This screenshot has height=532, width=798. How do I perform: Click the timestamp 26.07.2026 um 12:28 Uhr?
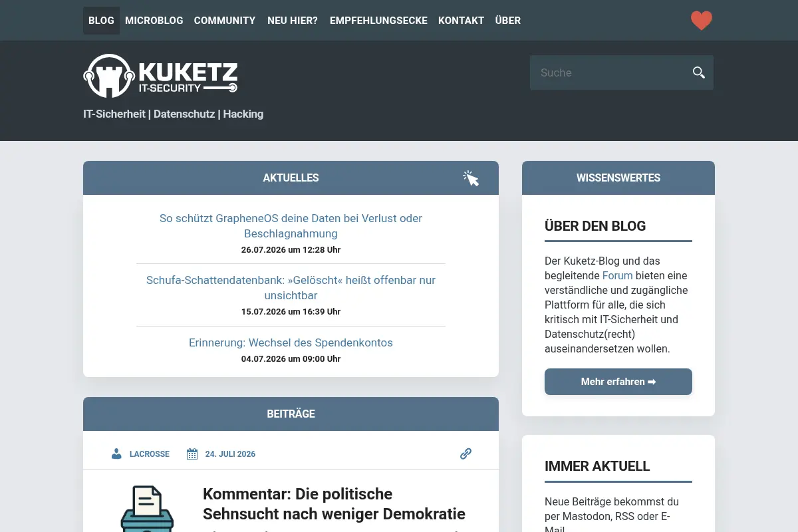click(291, 250)
